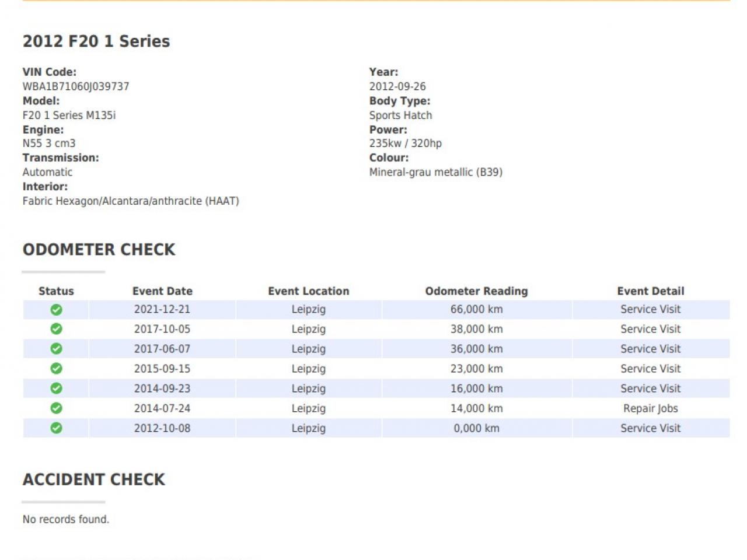Click green check icon for 2012-10-08 row
This screenshot has height=560, width=747.
56,428
